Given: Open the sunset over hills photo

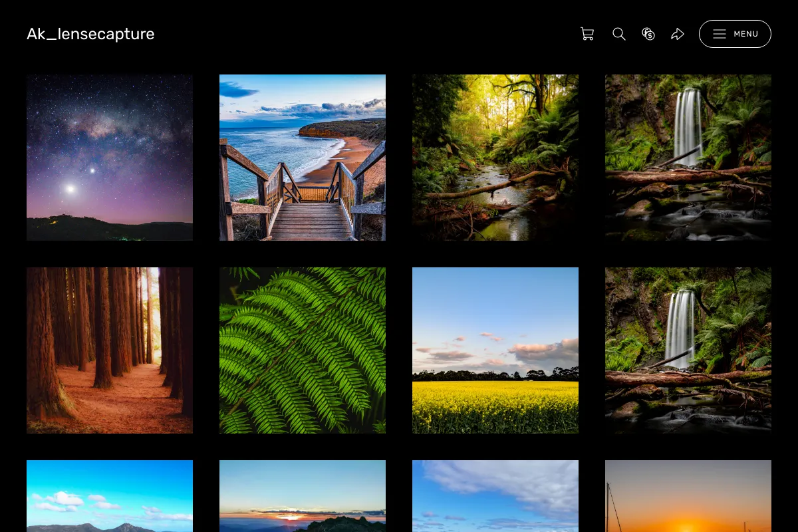Looking at the screenshot, I should coord(303,496).
